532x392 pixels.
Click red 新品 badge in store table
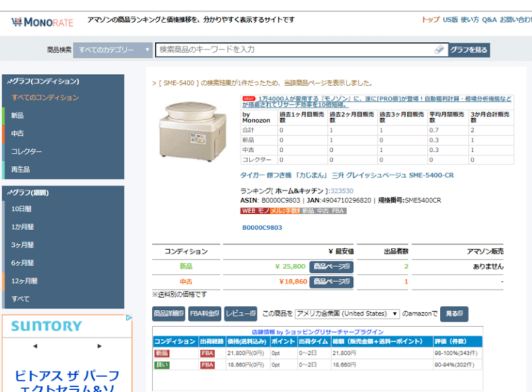162,354
